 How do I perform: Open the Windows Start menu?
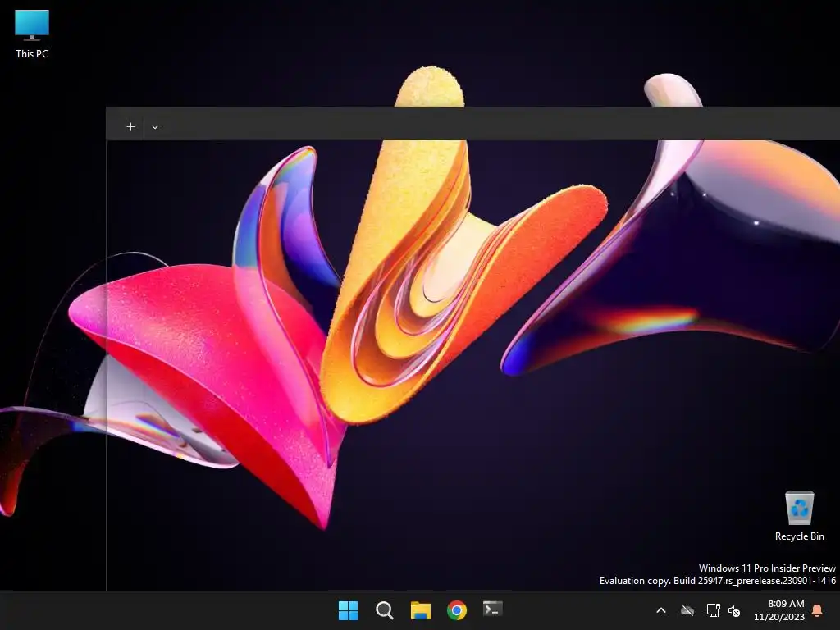348,610
